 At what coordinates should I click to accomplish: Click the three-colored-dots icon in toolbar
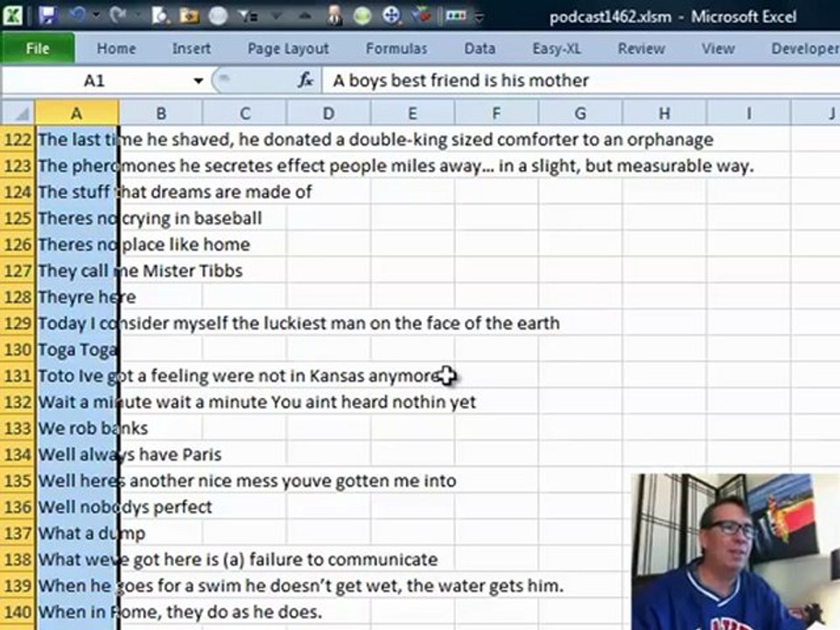coord(455,16)
